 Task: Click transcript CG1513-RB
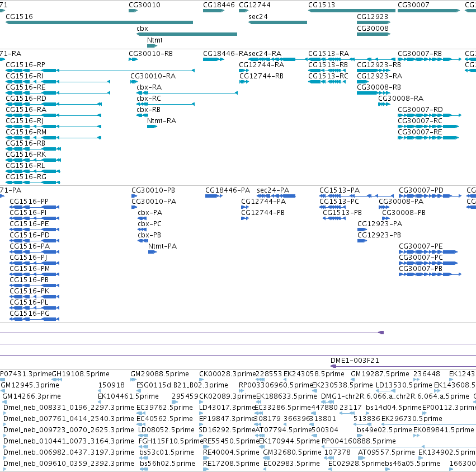tap(327, 71)
